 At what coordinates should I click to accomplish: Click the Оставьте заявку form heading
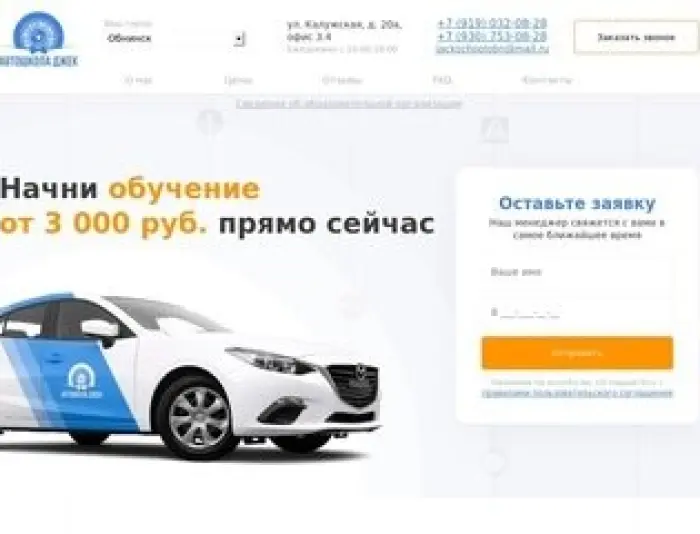pyautogui.click(x=577, y=203)
